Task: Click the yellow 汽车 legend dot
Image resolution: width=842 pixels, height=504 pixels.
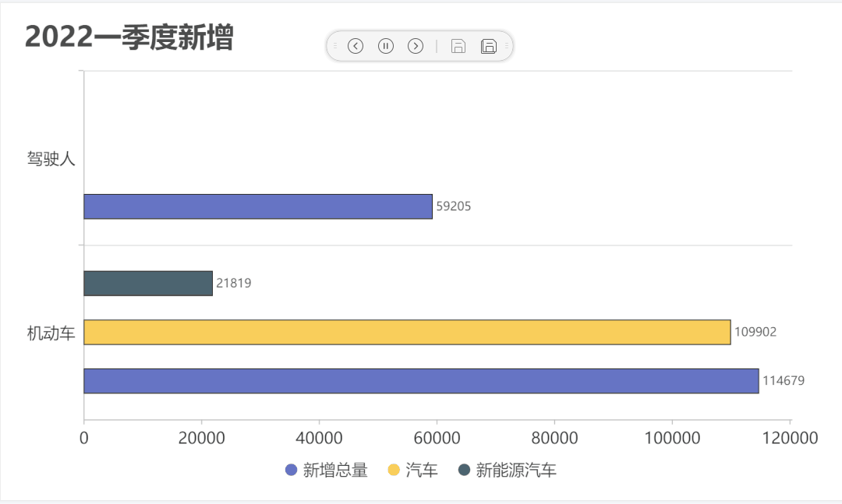Action: 394,470
